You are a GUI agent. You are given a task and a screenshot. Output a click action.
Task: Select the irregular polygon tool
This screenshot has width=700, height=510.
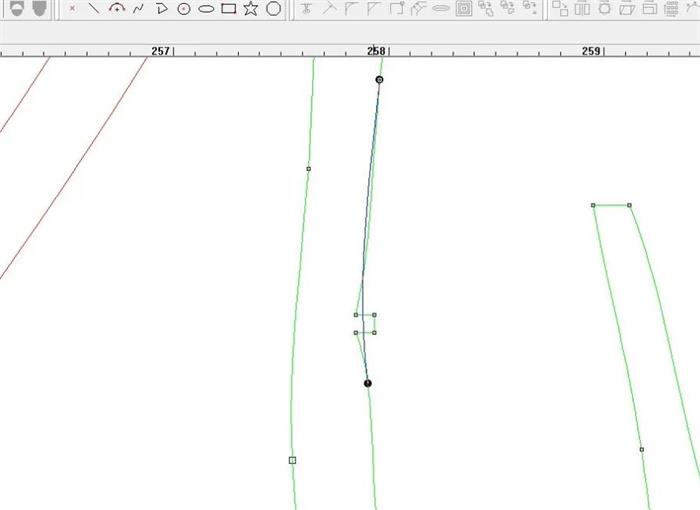(162, 8)
